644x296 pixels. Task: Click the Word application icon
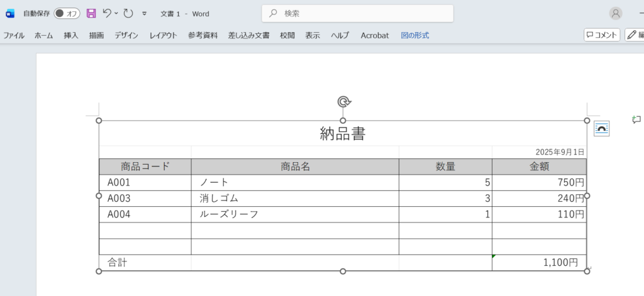pos(10,14)
